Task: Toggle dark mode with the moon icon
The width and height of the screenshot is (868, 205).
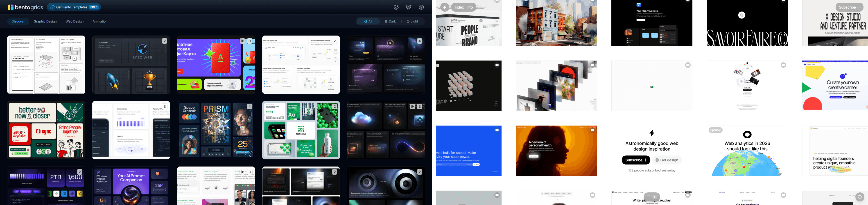Action: click(396, 7)
